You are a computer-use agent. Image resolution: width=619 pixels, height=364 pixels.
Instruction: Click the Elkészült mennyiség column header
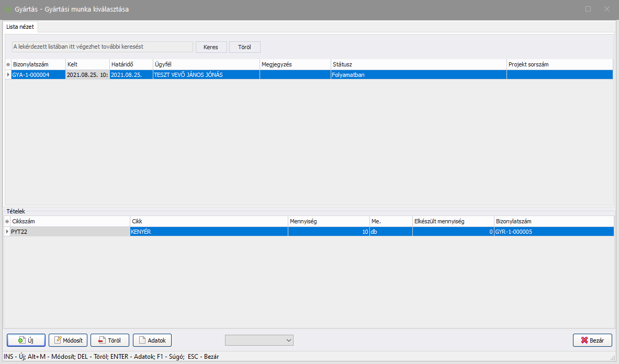[x=453, y=222]
